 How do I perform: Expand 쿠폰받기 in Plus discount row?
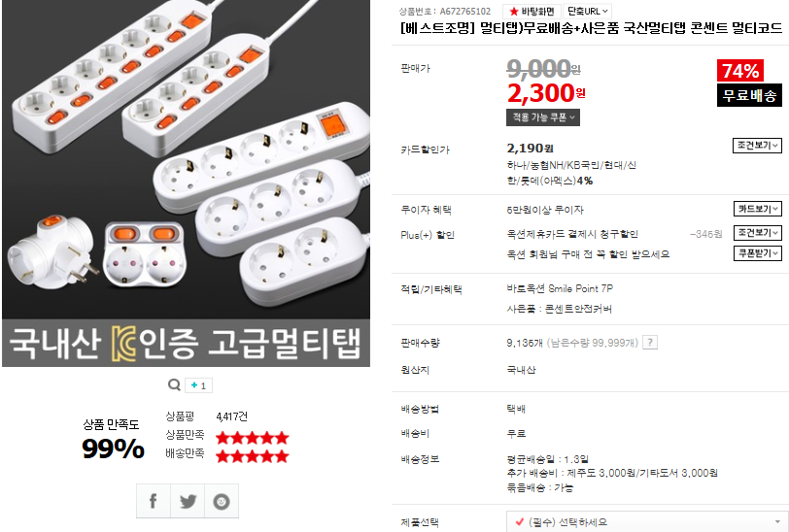pyautogui.click(x=756, y=253)
